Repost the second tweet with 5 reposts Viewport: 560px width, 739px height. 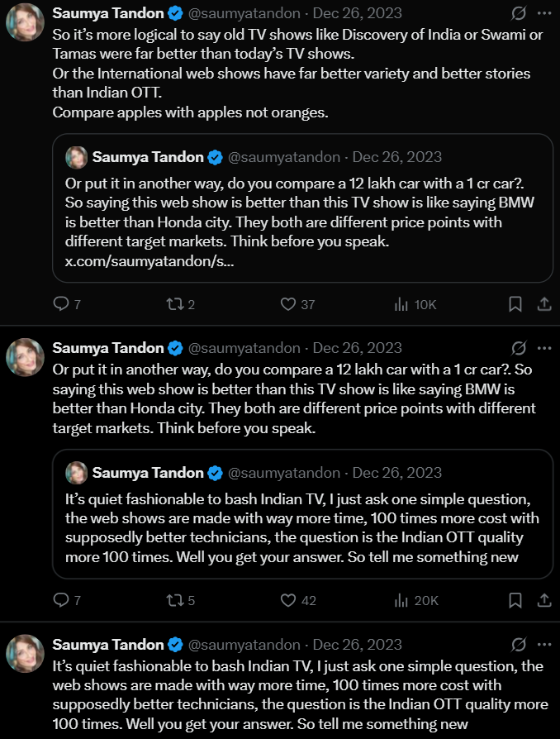tap(174, 600)
